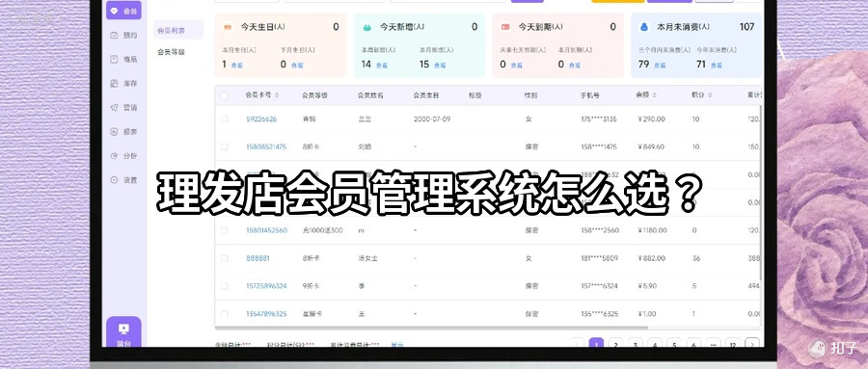Open the 营销 marketing module

[x=123, y=107]
